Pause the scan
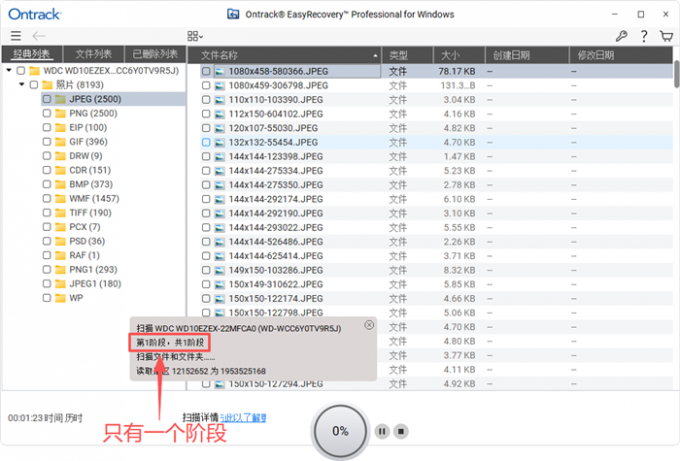The height and width of the screenshot is (461, 680). click(x=382, y=431)
